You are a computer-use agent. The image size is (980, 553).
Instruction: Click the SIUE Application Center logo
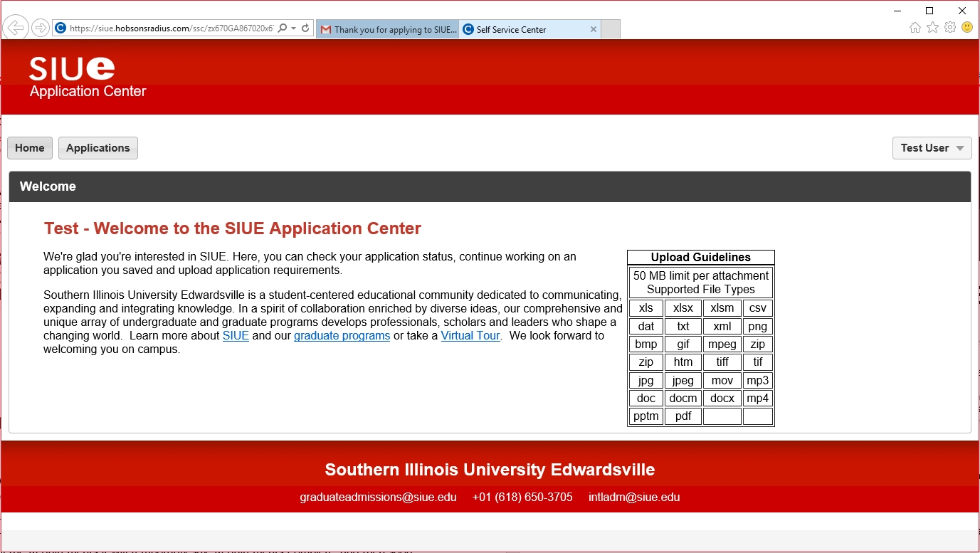point(87,77)
